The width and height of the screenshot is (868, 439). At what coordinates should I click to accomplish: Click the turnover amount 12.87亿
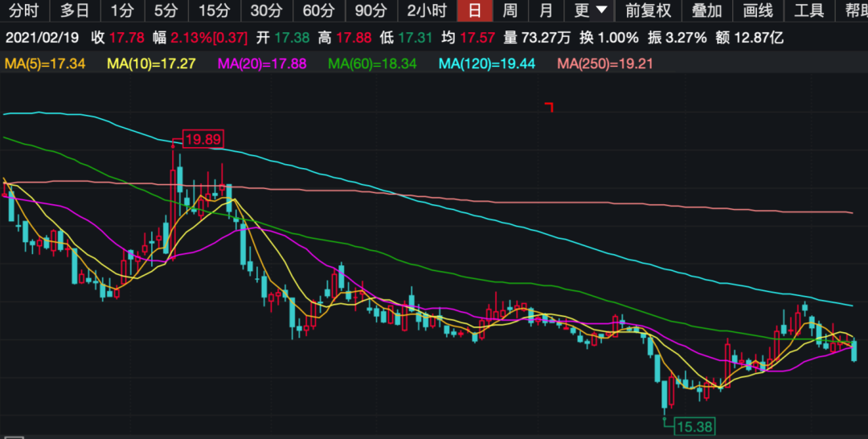[757, 38]
